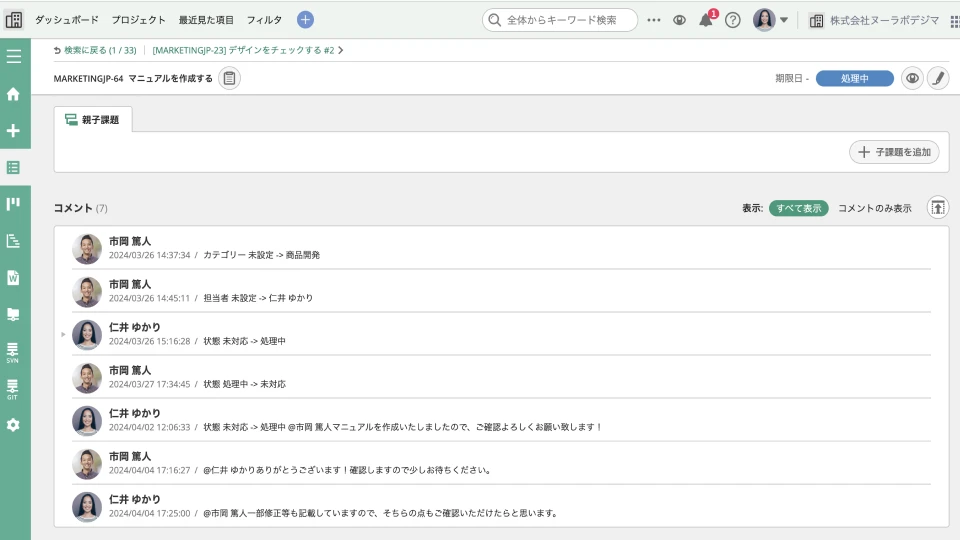This screenshot has height=540, width=960.
Task: Open Wiki icon in sidebar
Action: 13,277
